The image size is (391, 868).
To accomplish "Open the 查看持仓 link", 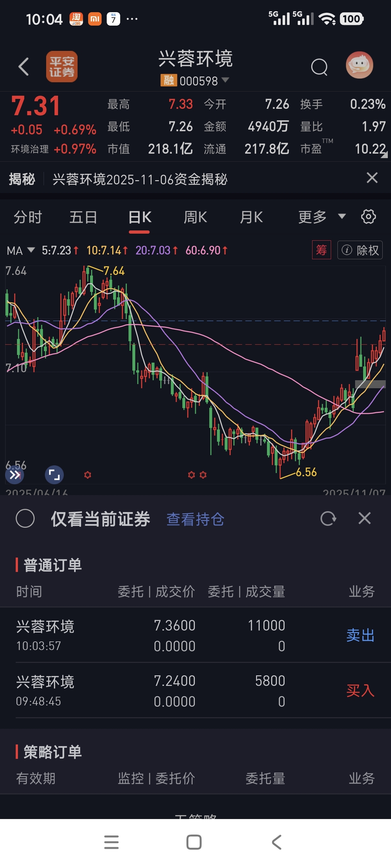I will (195, 519).
